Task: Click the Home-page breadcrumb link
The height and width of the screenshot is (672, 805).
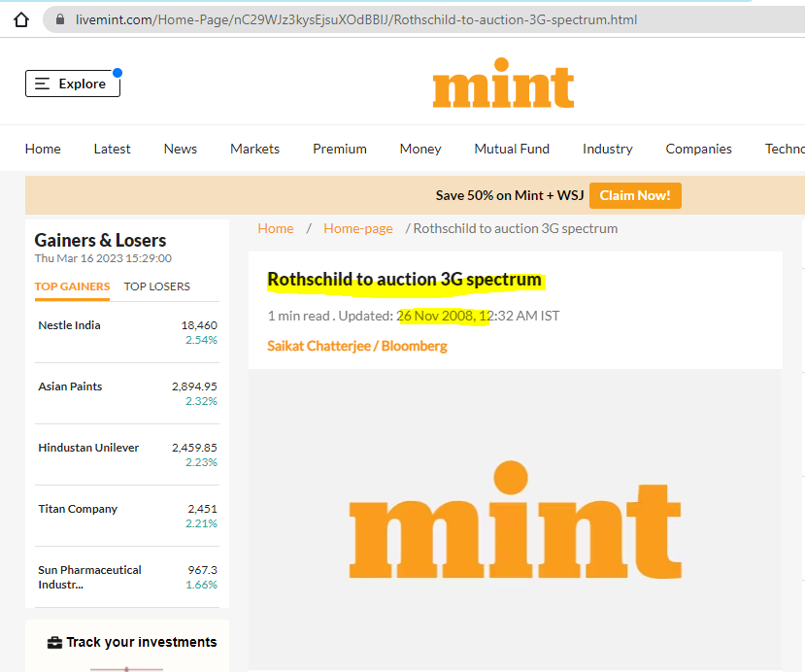Action: tap(358, 228)
